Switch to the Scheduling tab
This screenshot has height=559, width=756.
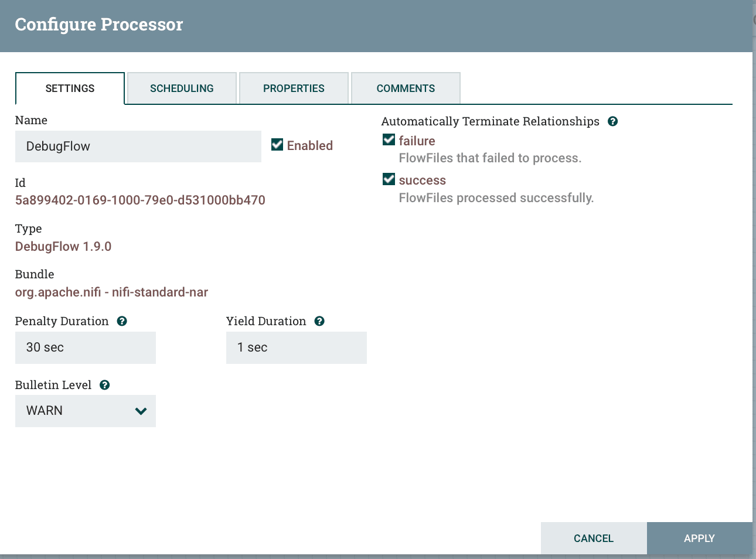(182, 88)
